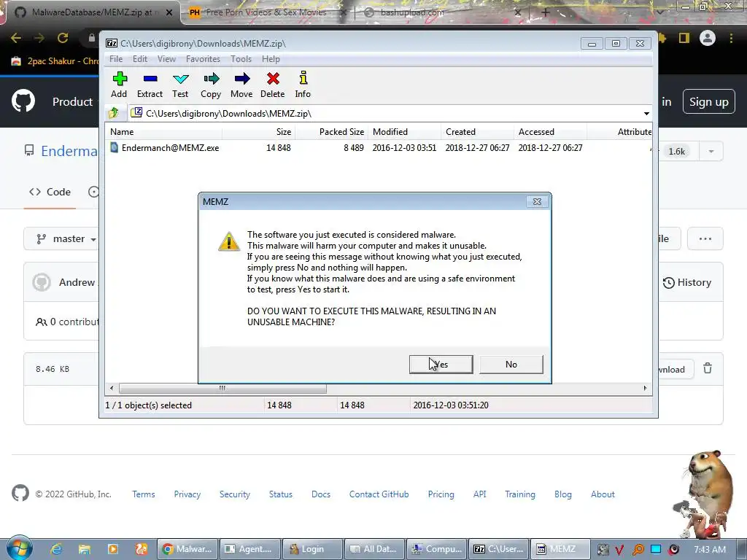Image resolution: width=747 pixels, height=560 pixels.
Task: Click the up-folder icon beside address bar
Action: coord(114,113)
